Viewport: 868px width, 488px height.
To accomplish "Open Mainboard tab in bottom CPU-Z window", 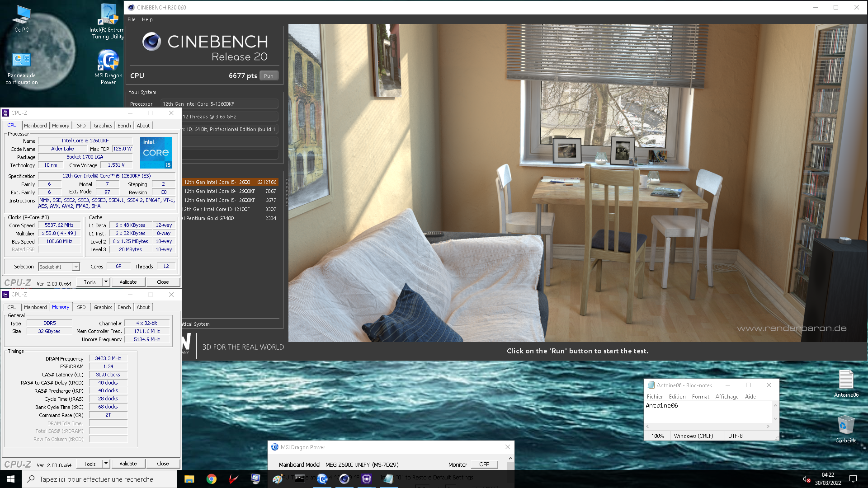I will pyautogui.click(x=35, y=307).
